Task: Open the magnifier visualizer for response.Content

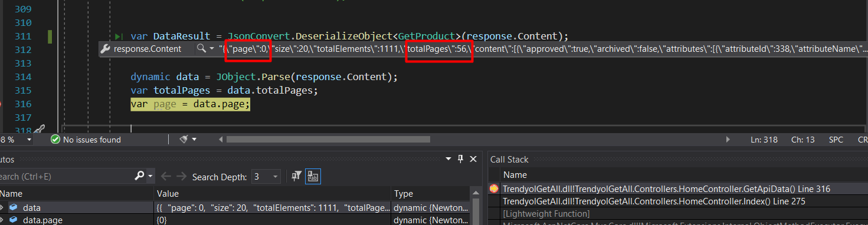Action: pyautogui.click(x=201, y=49)
